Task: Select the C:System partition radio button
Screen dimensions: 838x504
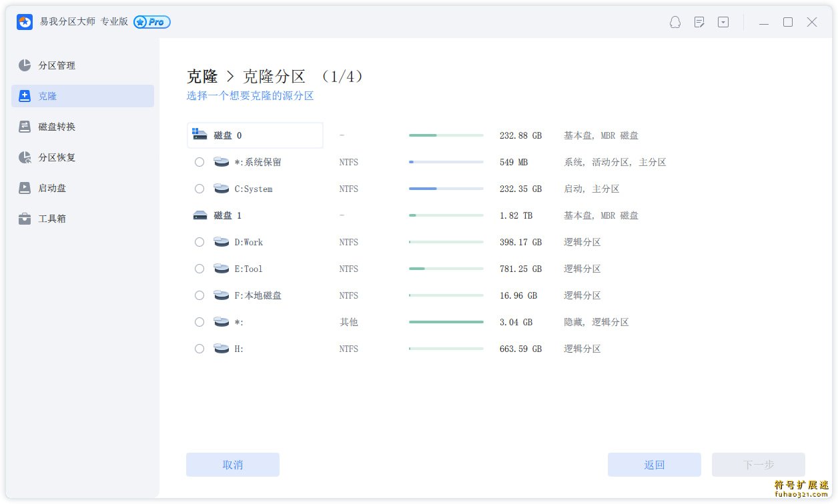Action: click(199, 189)
